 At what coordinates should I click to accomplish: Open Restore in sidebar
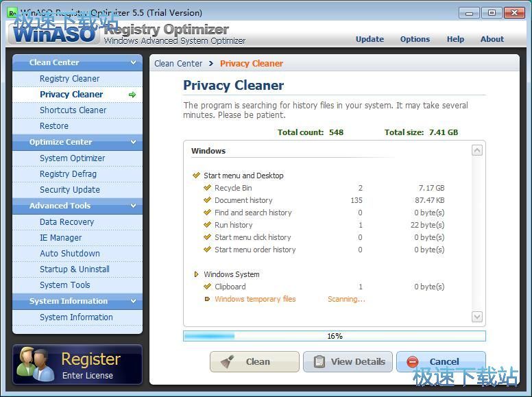point(77,126)
